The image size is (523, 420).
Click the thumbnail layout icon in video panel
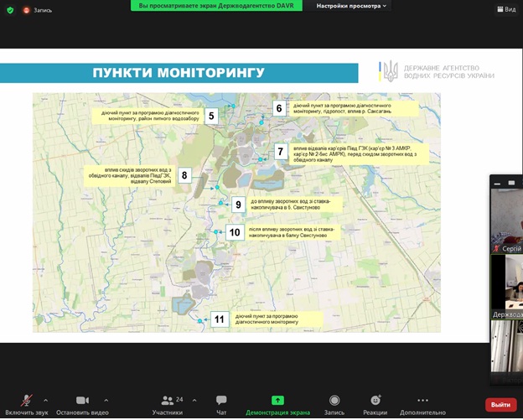(511, 183)
